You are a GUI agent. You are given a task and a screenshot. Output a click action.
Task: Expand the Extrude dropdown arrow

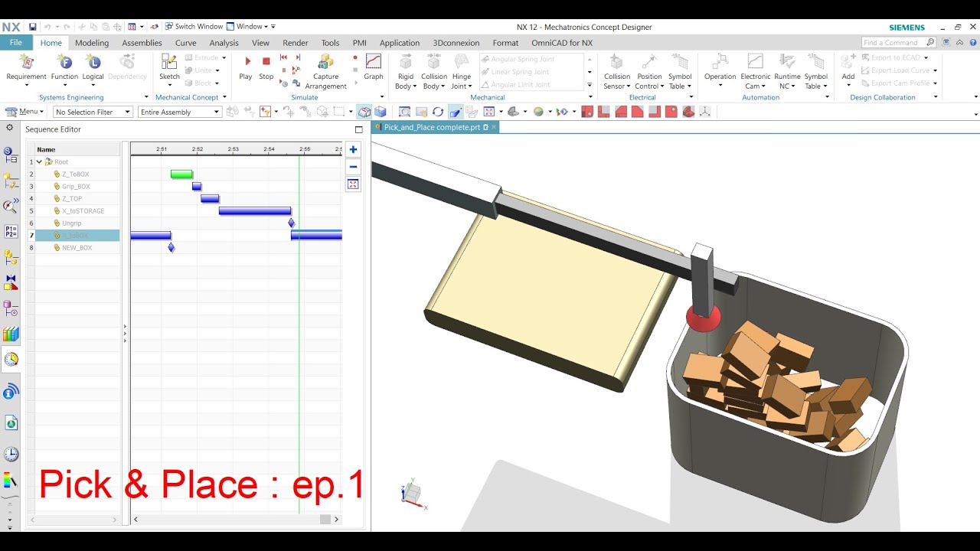(224, 58)
